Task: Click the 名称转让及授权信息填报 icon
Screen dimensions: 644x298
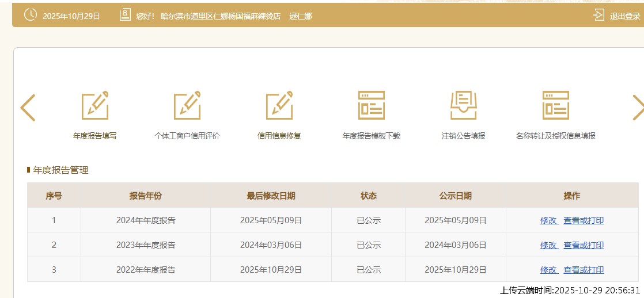Action: click(x=556, y=106)
